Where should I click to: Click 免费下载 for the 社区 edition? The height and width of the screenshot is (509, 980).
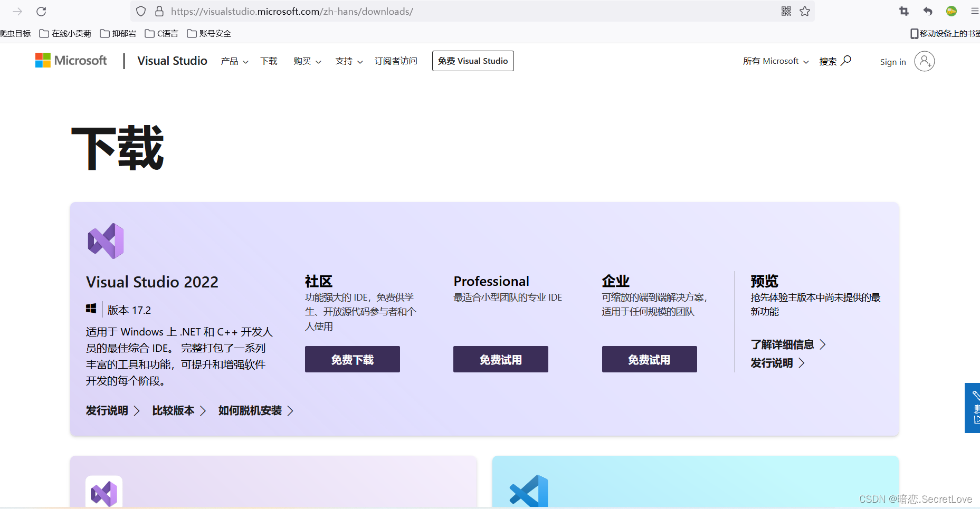point(353,359)
